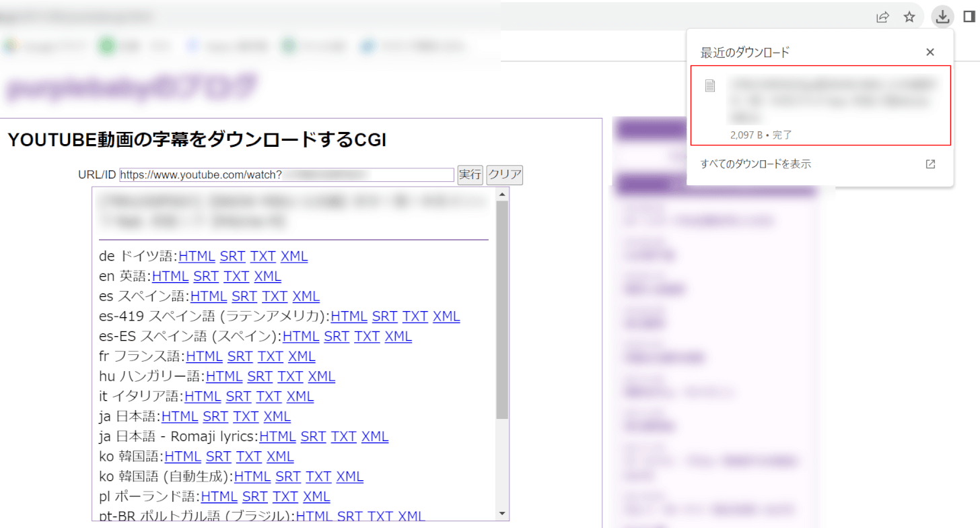Open HTML in the ko 韓国語 row without 自動生成

click(182, 456)
